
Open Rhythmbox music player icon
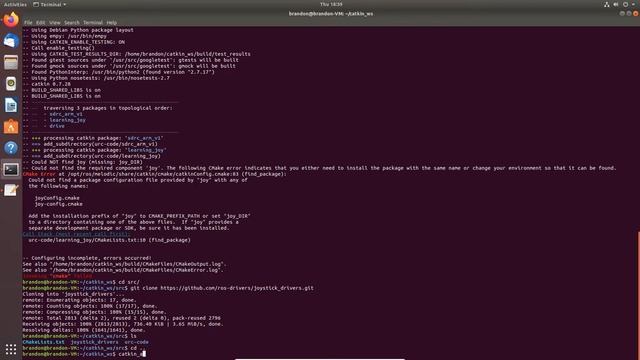tap(11, 84)
